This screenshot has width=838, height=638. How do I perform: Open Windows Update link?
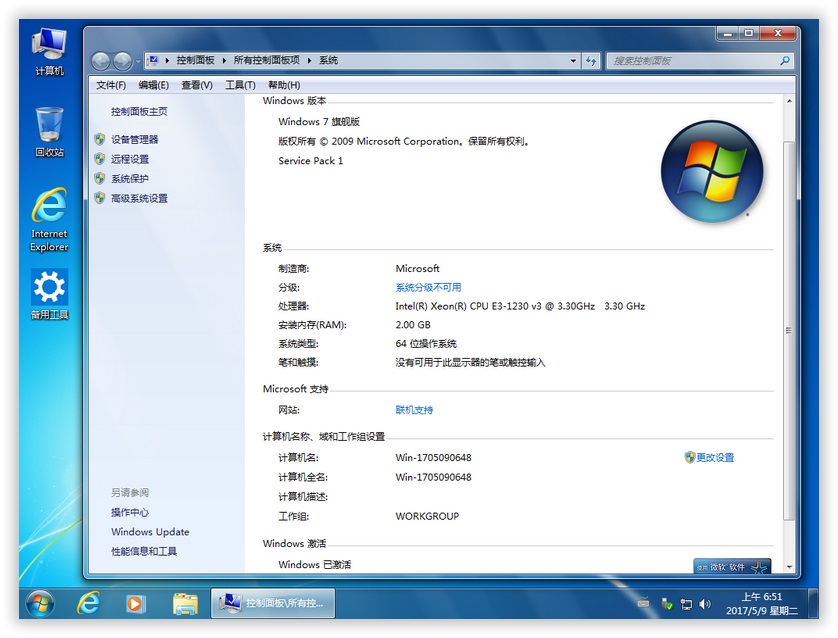[150, 532]
